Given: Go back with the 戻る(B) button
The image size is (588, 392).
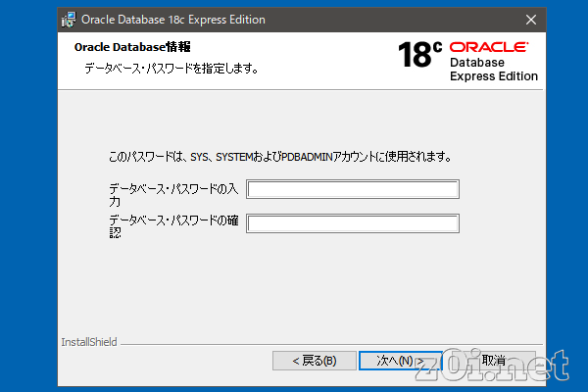Looking at the screenshot, I should click(315, 361).
